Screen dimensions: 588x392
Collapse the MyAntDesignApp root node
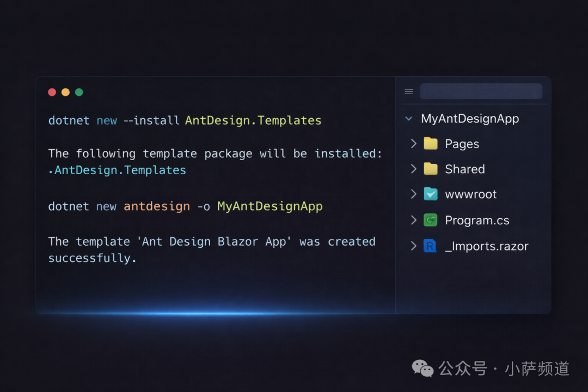point(409,119)
